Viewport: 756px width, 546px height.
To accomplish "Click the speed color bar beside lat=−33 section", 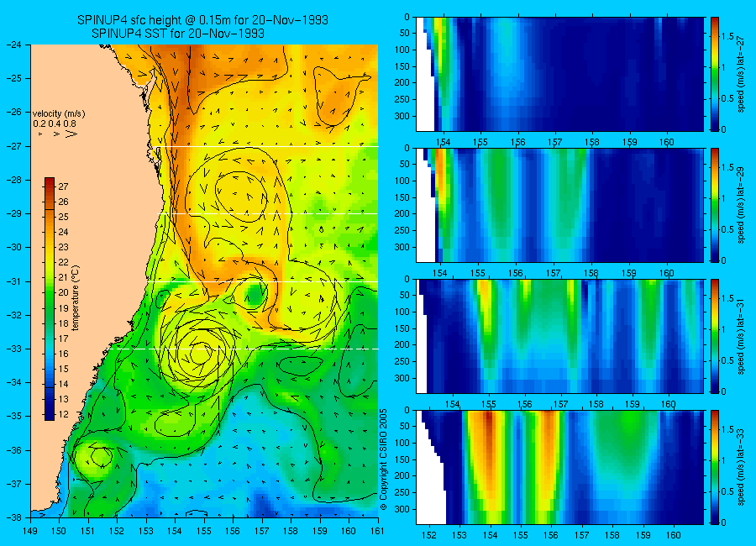I will 715,467.
